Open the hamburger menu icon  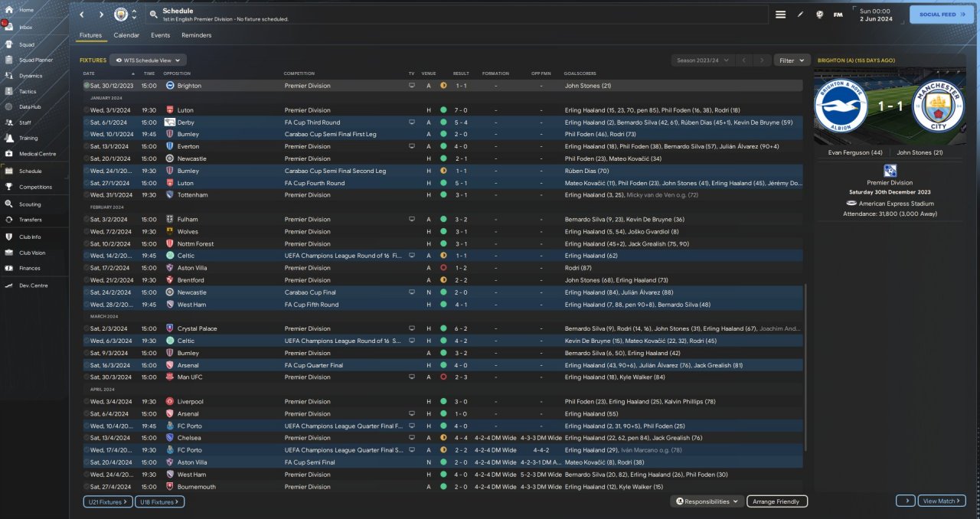point(780,15)
